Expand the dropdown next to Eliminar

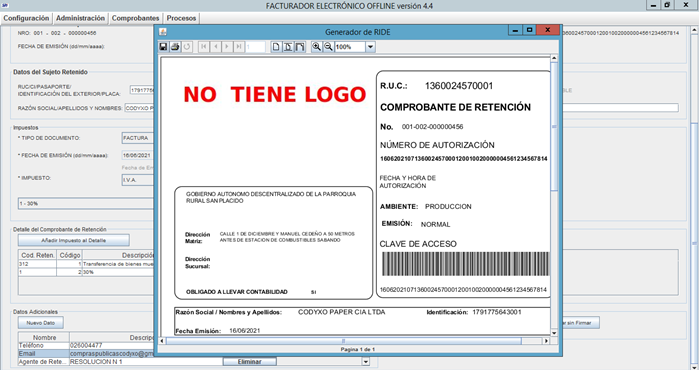coord(366,362)
